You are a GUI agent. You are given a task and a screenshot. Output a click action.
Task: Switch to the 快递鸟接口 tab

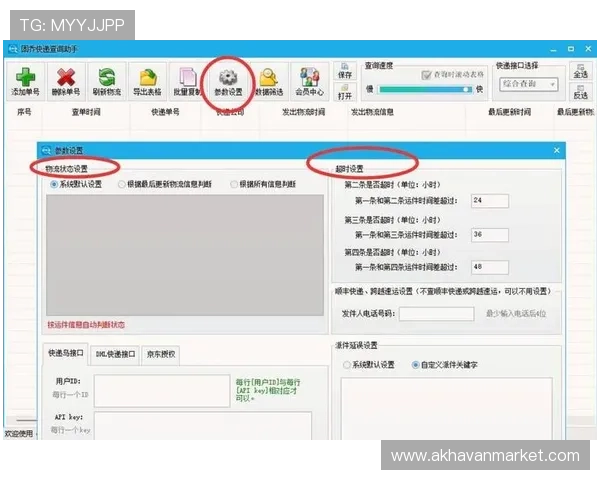pos(66,354)
